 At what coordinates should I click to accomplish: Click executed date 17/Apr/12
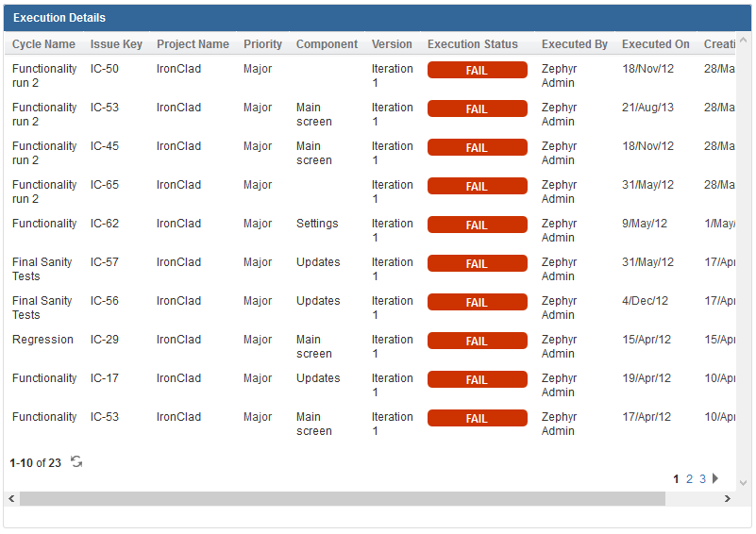647,417
